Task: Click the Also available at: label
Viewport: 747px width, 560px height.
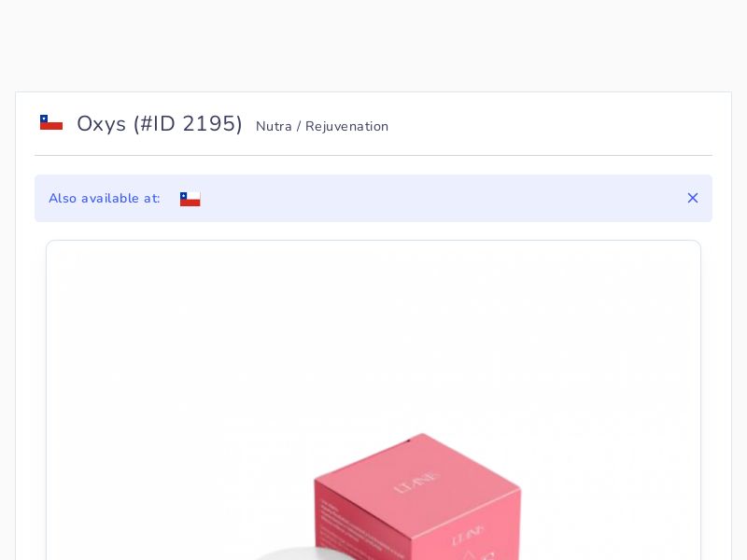Action: coord(105,198)
